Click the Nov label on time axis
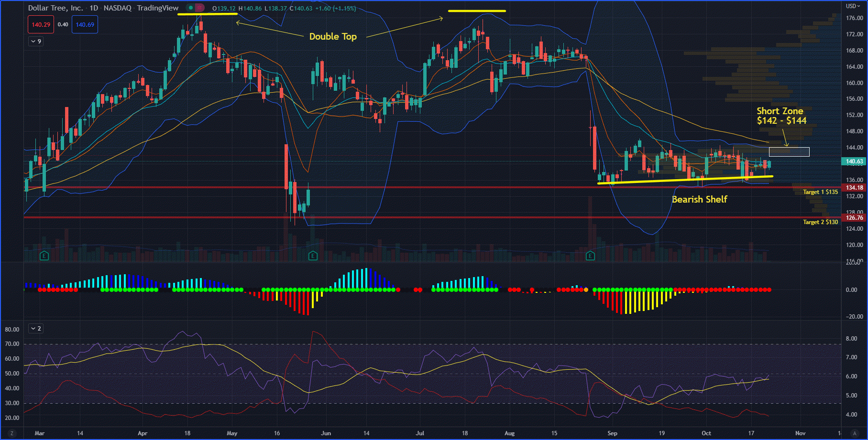Screen dimensions: 868x440 pos(800,433)
